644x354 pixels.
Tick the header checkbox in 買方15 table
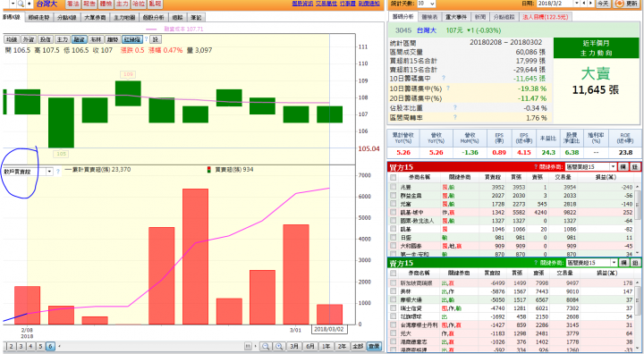[394, 177]
